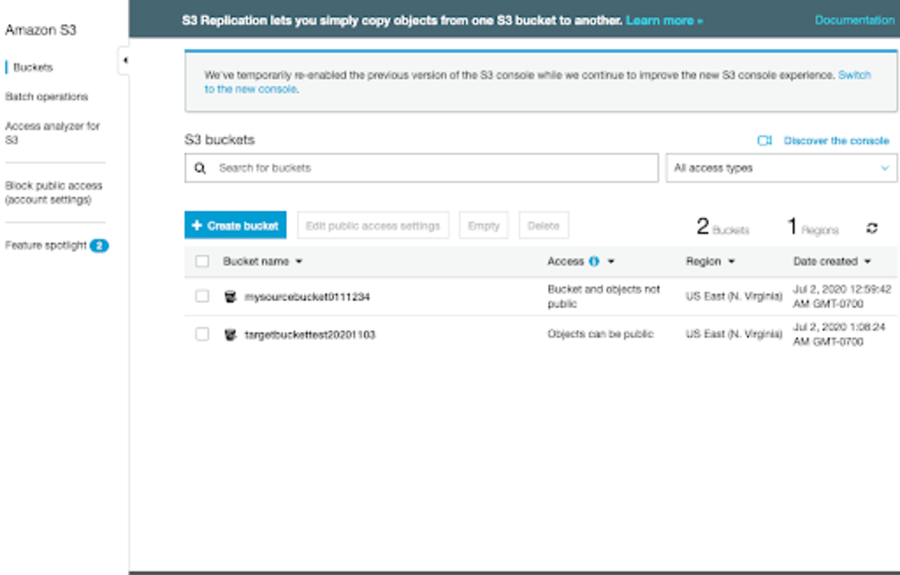
Task: Click date 'Jul 2, 2020 12:59:42' cell
Action: pyautogui.click(x=842, y=296)
